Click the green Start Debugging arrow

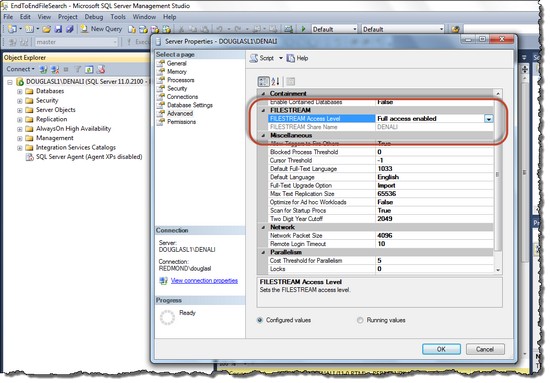coord(303,29)
